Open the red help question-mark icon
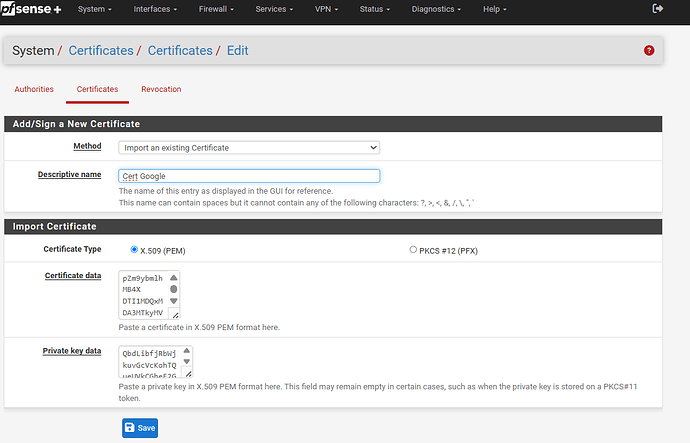Image resolution: width=690 pixels, height=443 pixels. 649,51
